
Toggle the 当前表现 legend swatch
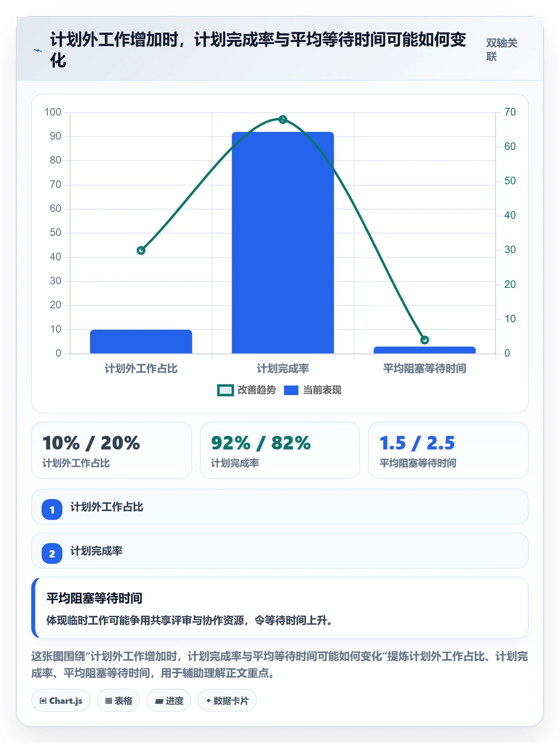pyautogui.click(x=291, y=390)
